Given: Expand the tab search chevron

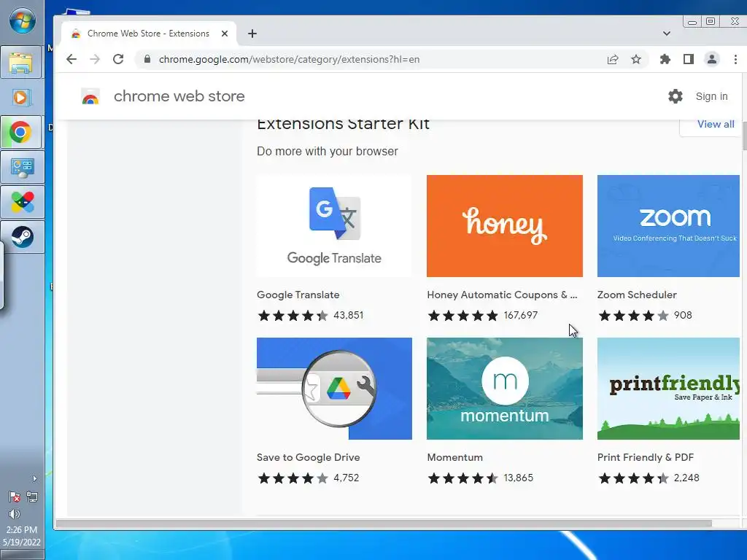Looking at the screenshot, I should tap(667, 34).
